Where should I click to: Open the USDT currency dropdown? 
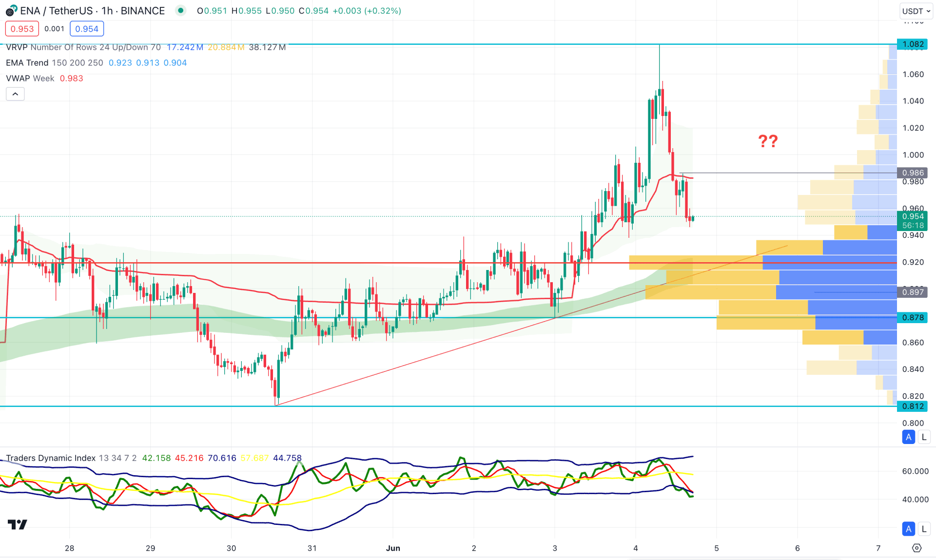916,11
